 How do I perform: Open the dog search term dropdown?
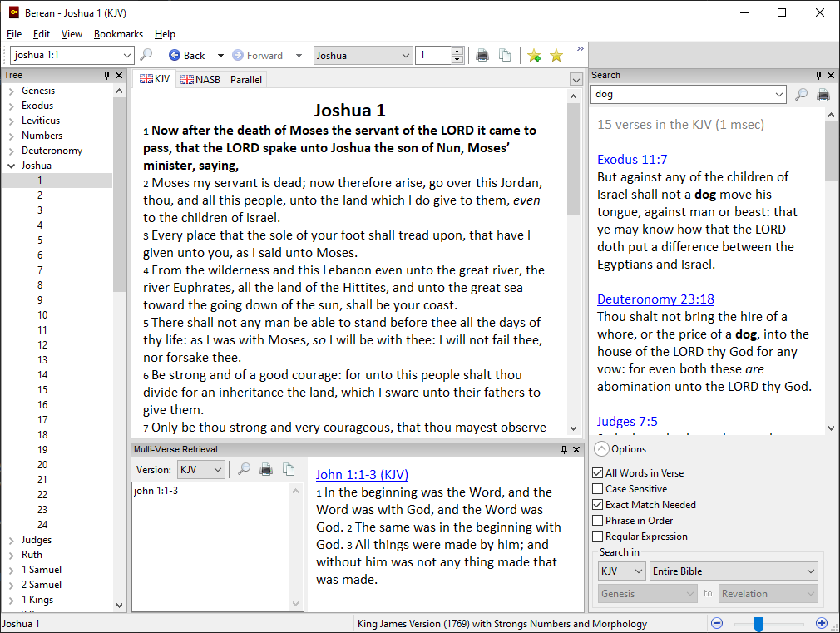tap(779, 95)
